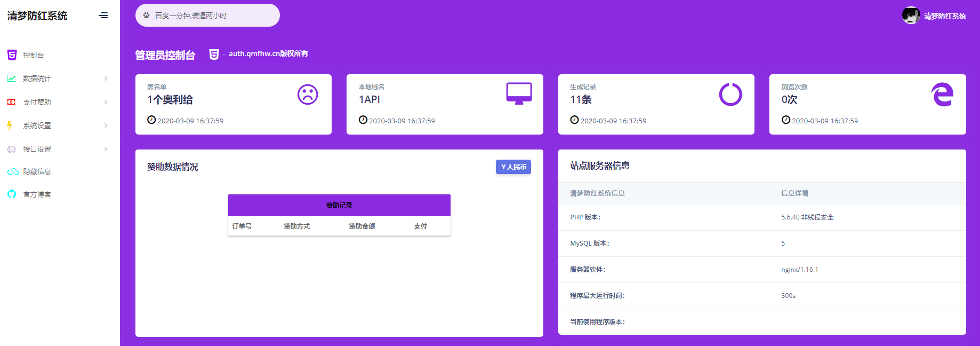Click the ¥人民币 button
This screenshot has width=980, height=346.
[513, 167]
